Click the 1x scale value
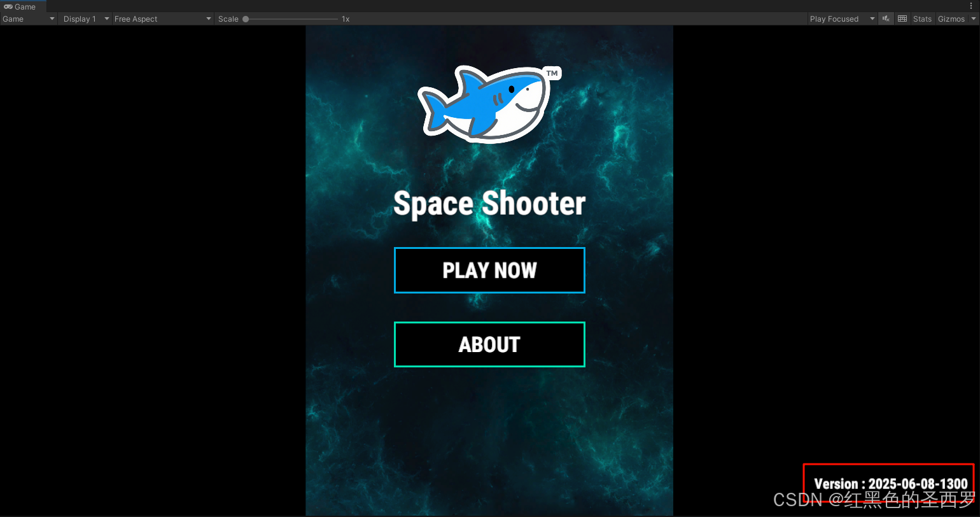 coord(346,19)
